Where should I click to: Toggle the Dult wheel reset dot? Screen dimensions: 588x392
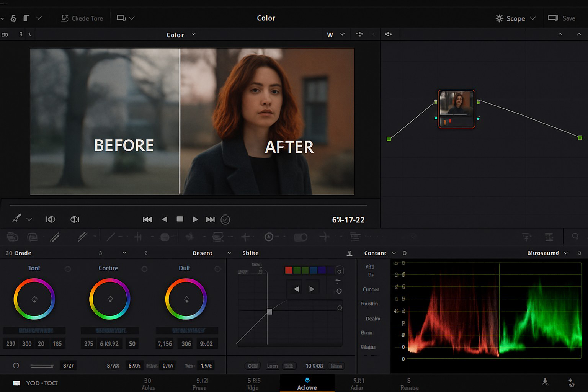click(x=217, y=269)
